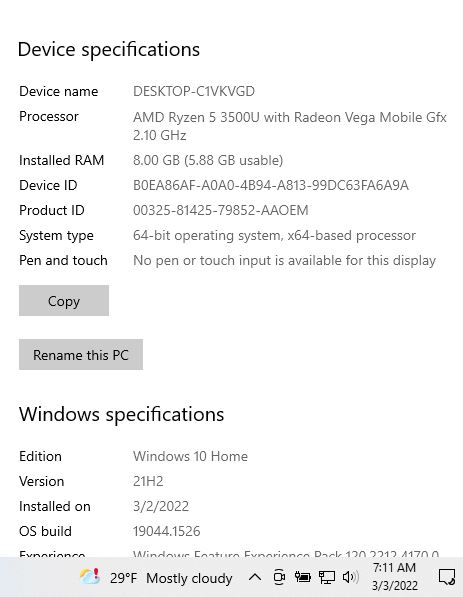The height and width of the screenshot is (597, 463).
Task: Click the Windows specifications heading
Action: [121, 414]
